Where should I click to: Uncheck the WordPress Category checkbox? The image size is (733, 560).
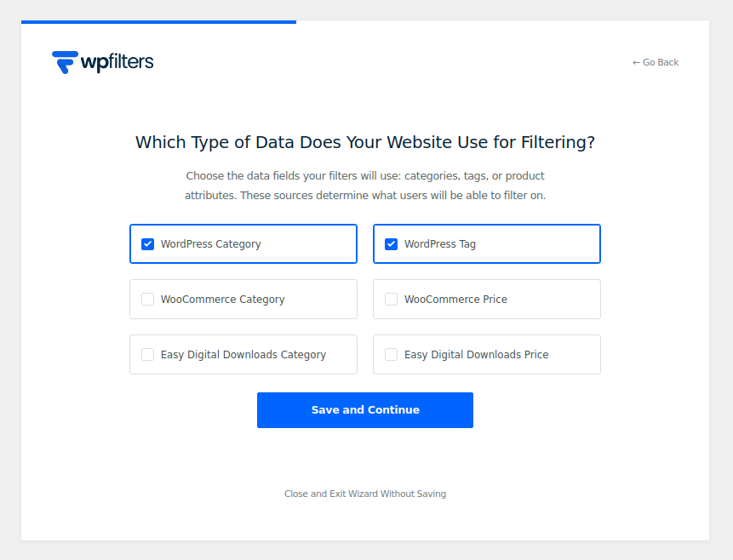[148, 244]
